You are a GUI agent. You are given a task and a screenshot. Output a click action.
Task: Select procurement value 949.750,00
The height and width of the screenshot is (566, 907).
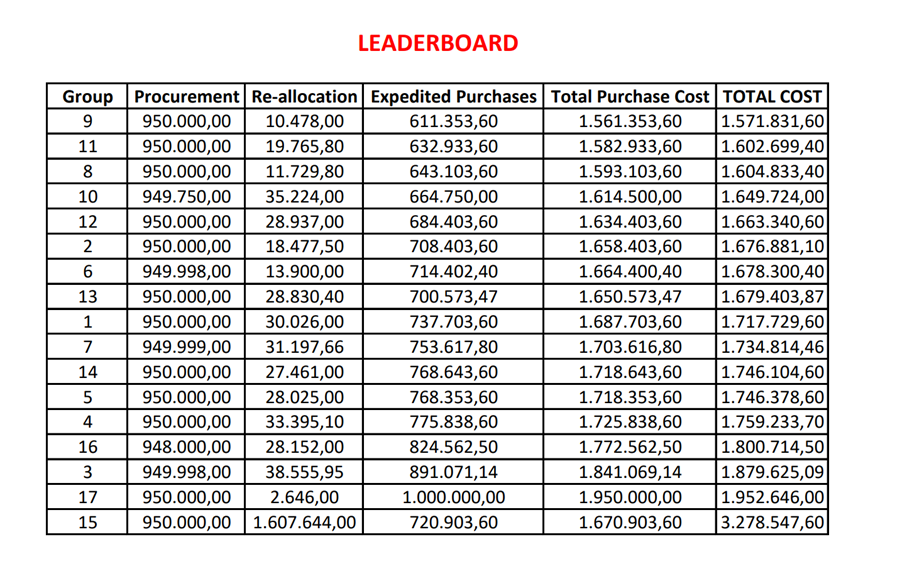click(x=186, y=197)
